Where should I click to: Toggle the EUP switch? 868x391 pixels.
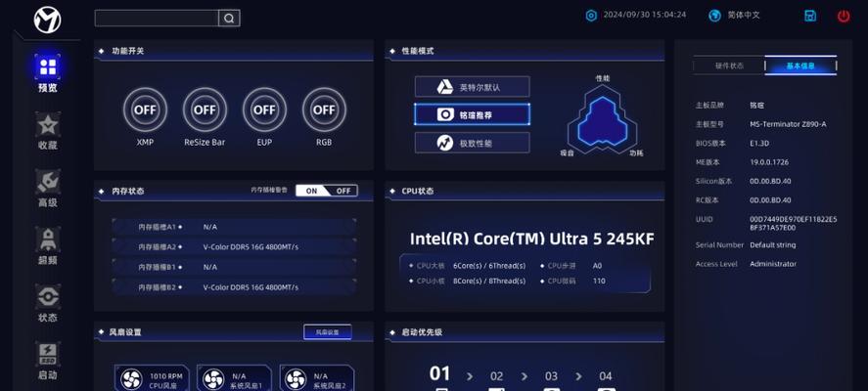(264, 109)
